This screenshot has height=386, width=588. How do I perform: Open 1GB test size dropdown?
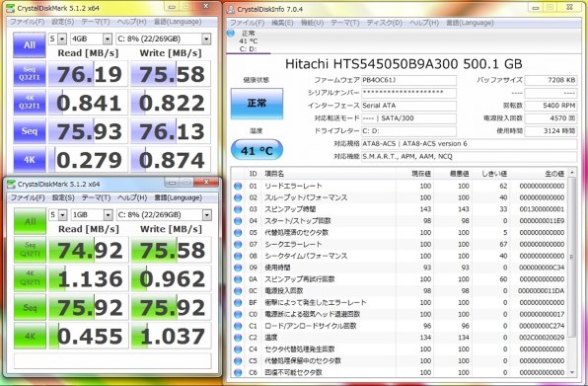[x=92, y=214]
